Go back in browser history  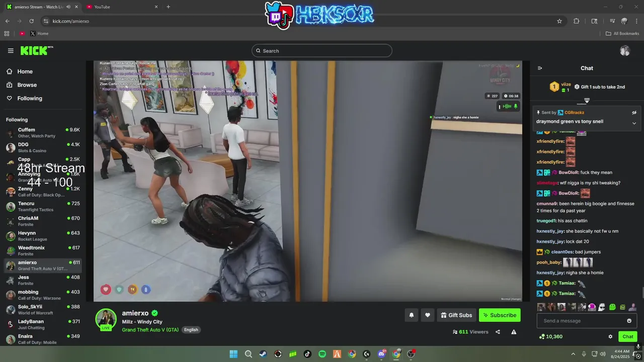7,21
